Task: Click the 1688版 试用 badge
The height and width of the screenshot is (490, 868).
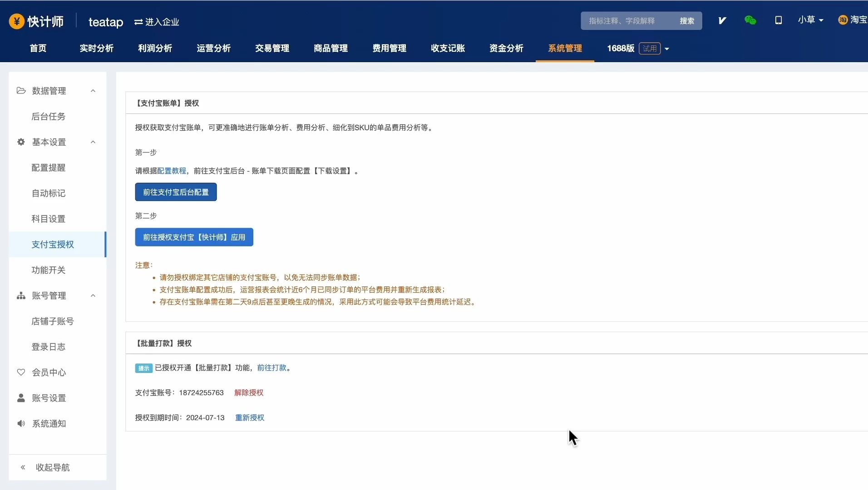Action: pyautogui.click(x=650, y=49)
